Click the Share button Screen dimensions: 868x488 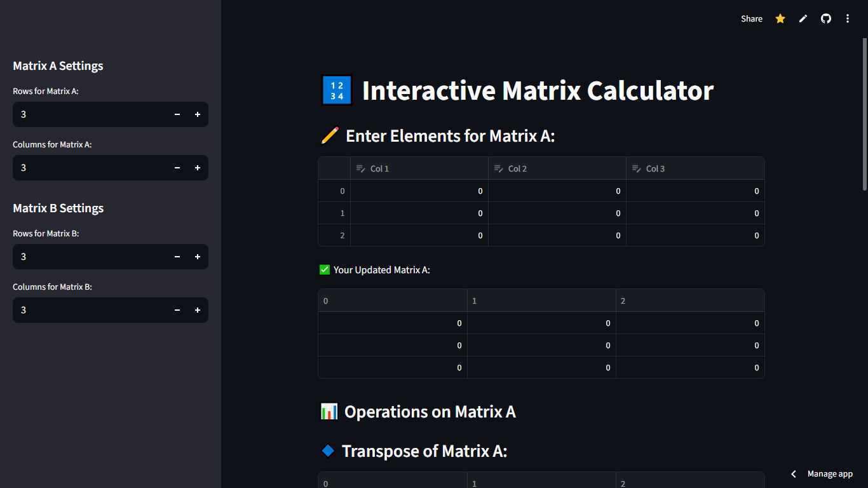click(752, 19)
